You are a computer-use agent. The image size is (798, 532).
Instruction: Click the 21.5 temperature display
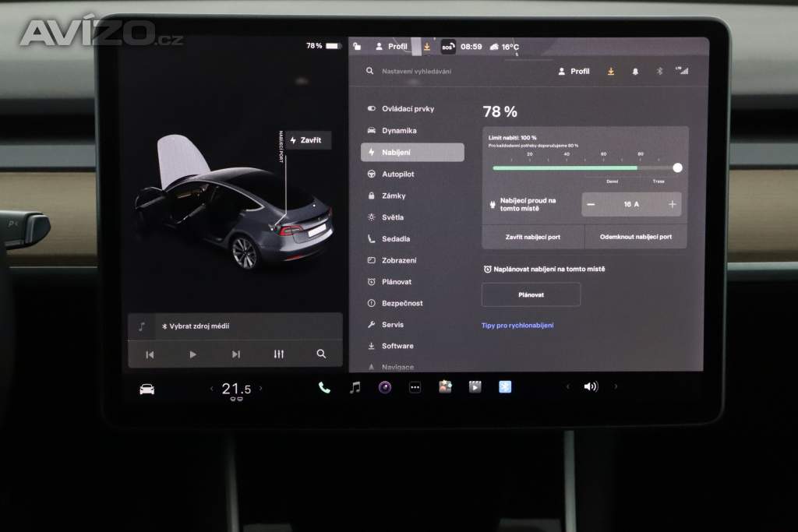(236, 389)
